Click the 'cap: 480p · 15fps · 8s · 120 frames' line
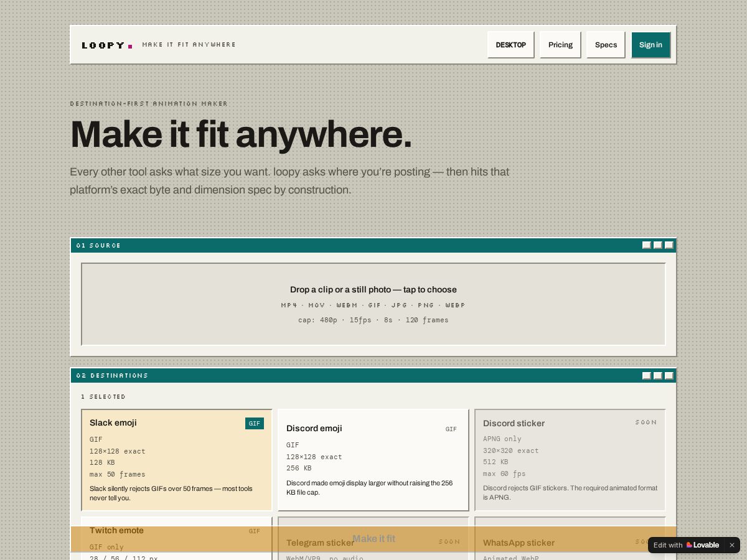This screenshot has width=747, height=560. point(374,320)
